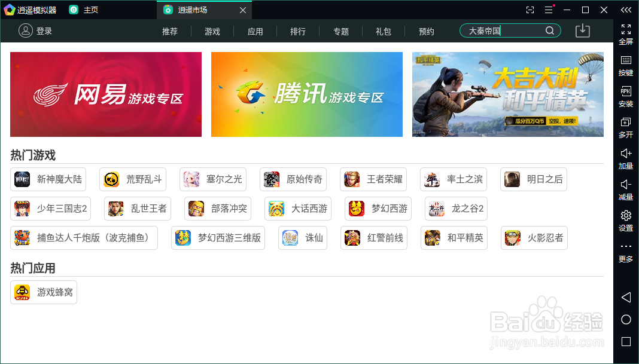Screen dimensions: 639x364
Task: Click the Android recent apps square button
Action: click(626, 342)
